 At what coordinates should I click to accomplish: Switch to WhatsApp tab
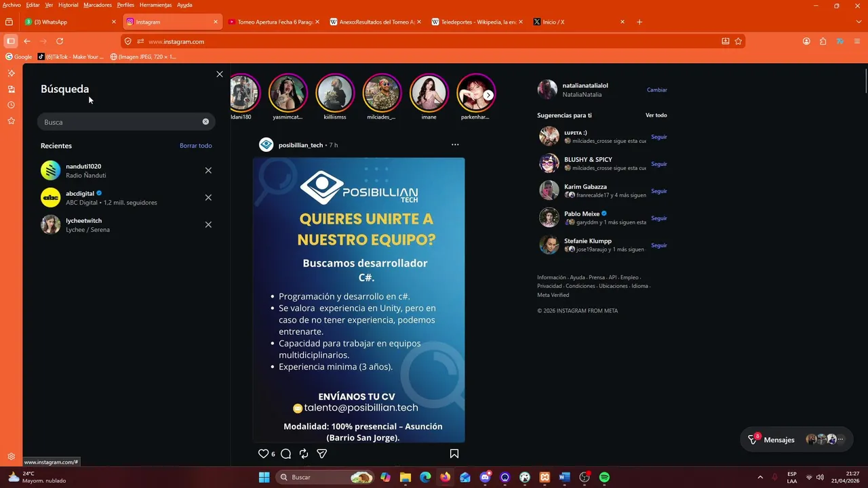click(71, 22)
